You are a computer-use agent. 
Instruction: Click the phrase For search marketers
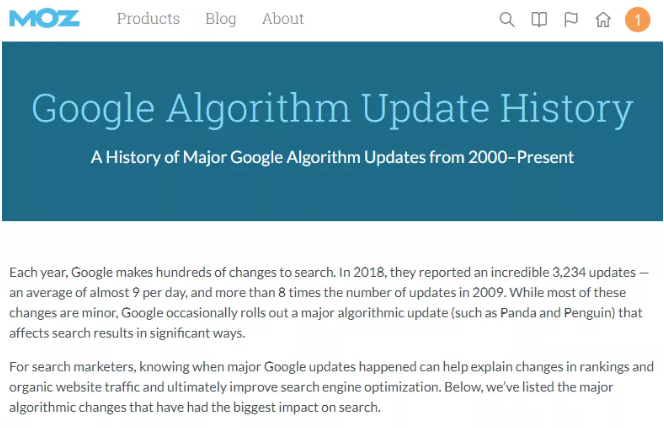[x=72, y=367]
